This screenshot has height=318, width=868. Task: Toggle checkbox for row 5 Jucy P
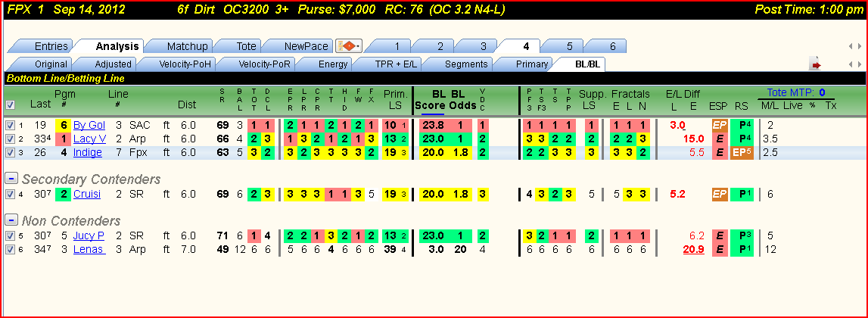[8, 236]
